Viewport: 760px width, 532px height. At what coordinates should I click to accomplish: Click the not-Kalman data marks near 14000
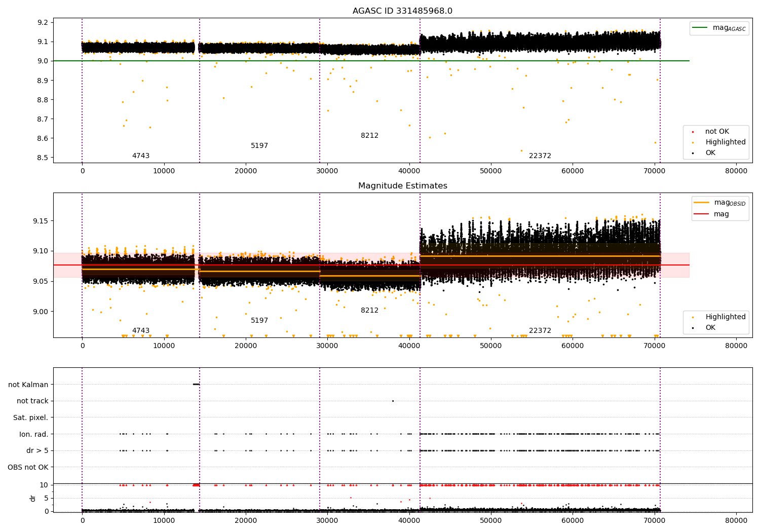coord(196,384)
